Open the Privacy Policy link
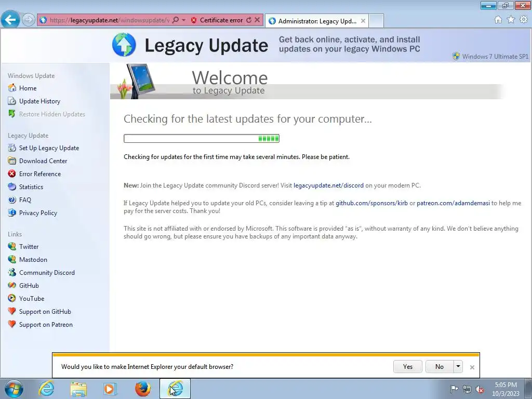The height and width of the screenshot is (399, 532). click(38, 212)
